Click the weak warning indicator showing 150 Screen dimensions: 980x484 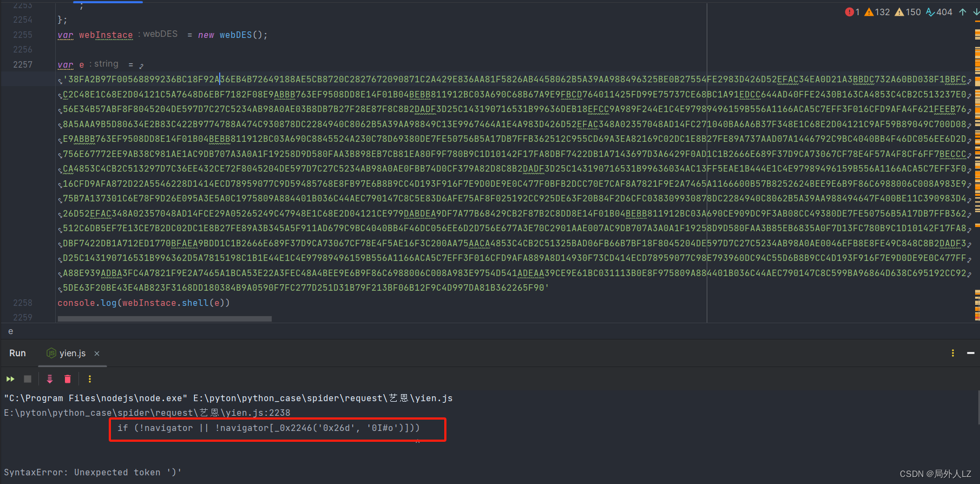click(908, 12)
